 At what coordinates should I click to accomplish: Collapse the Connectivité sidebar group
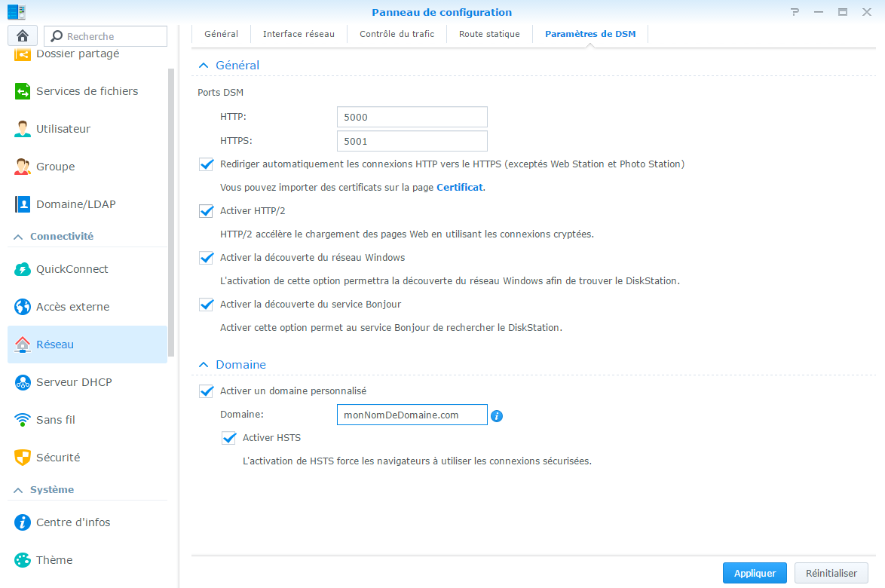18,237
